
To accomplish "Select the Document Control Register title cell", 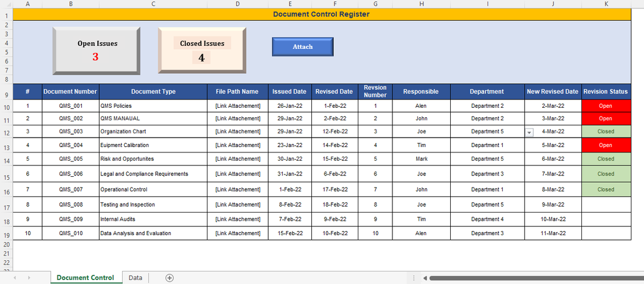I will point(321,14).
